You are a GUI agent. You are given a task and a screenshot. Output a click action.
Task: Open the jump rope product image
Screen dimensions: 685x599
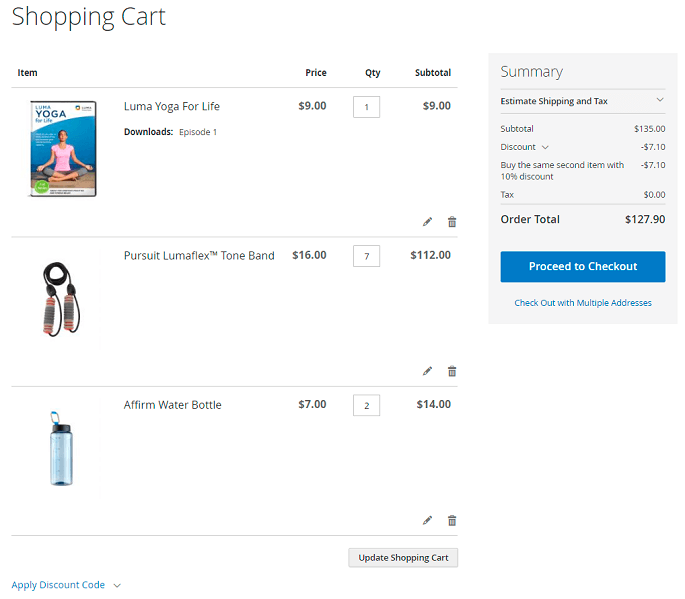62,298
